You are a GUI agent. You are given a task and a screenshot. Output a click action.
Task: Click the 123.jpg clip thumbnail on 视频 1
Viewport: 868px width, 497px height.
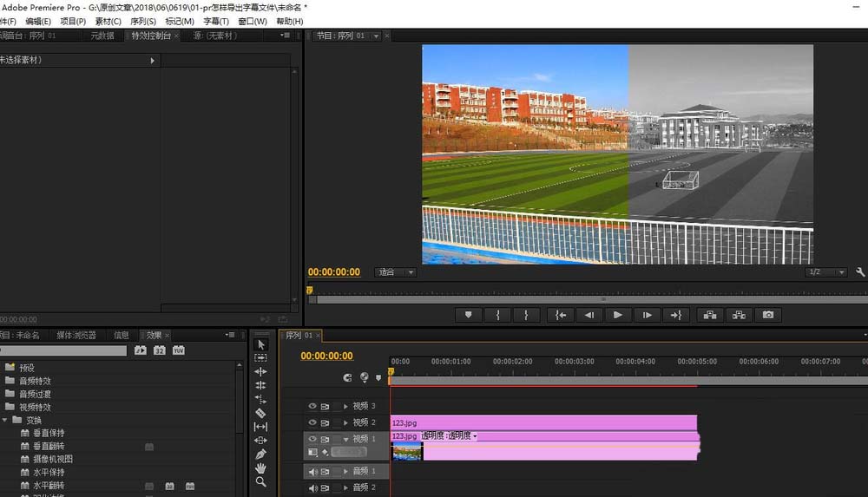tap(406, 452)
